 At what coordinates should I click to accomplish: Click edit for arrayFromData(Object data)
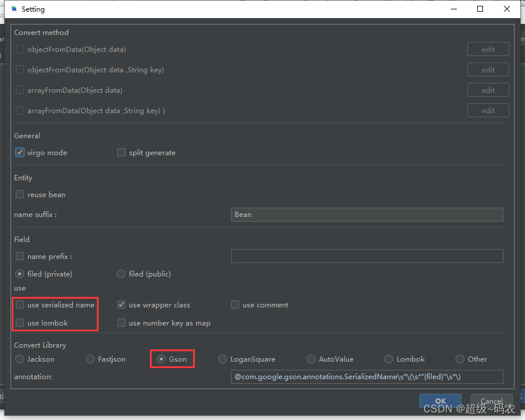point(488,90)
